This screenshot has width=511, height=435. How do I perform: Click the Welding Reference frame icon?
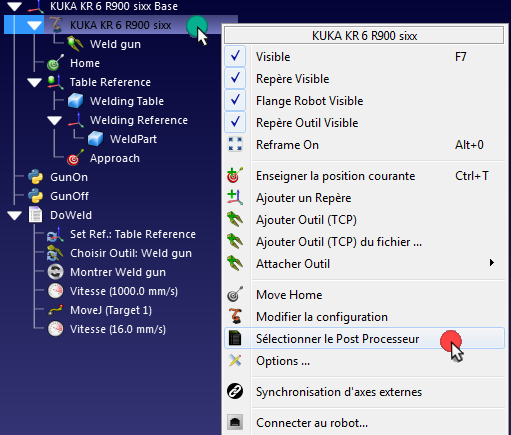[x=76, y=120]
